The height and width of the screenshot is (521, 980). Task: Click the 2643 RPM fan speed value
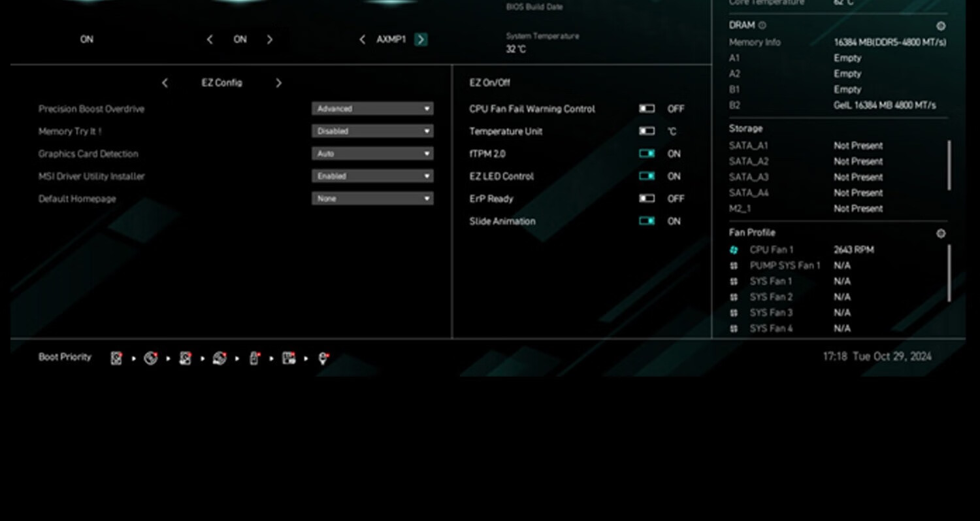[x=854, y=250]
